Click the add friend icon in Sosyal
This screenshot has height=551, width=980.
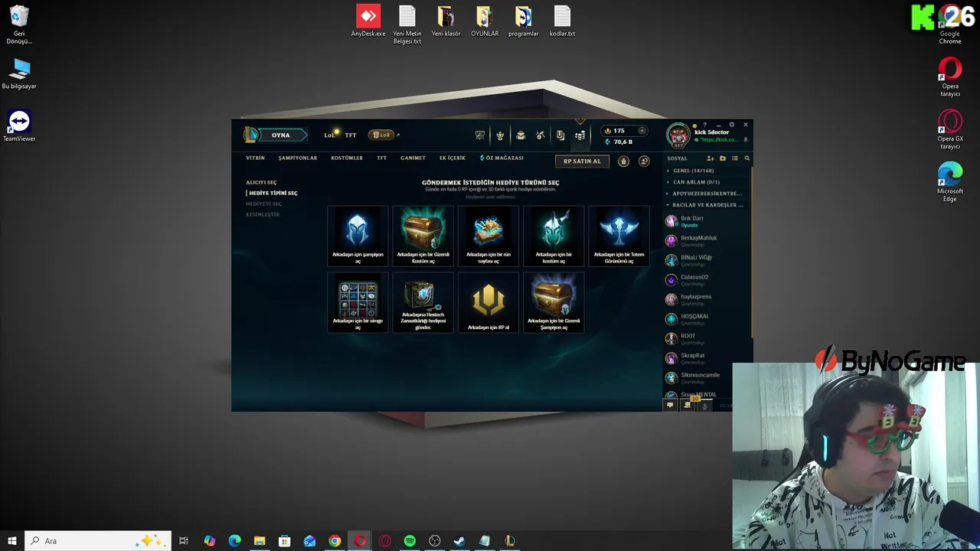pyautogui.click(x=710, y=158)
